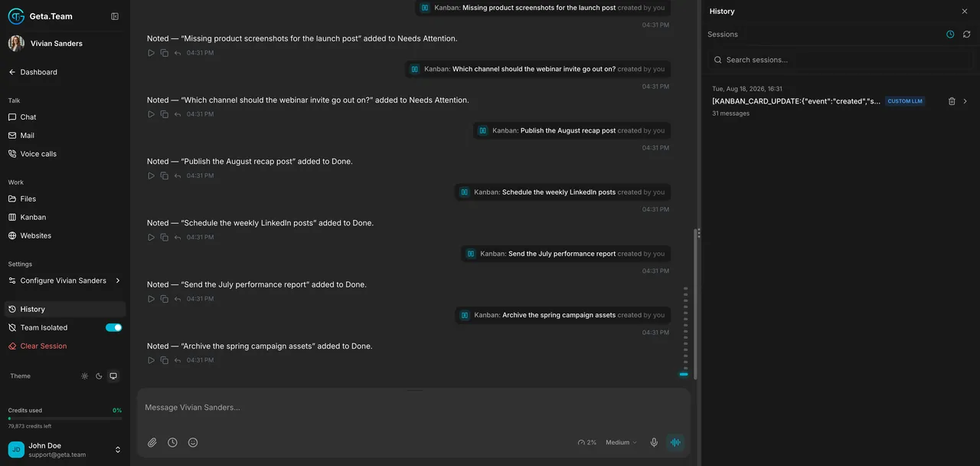Open the emoji picker
980x466 pixels.
point(193,442)
